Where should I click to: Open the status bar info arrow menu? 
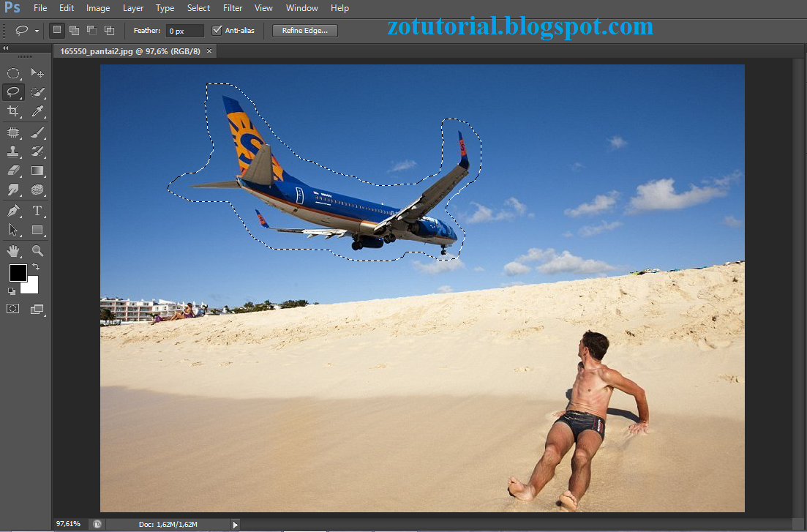(235, 525)
